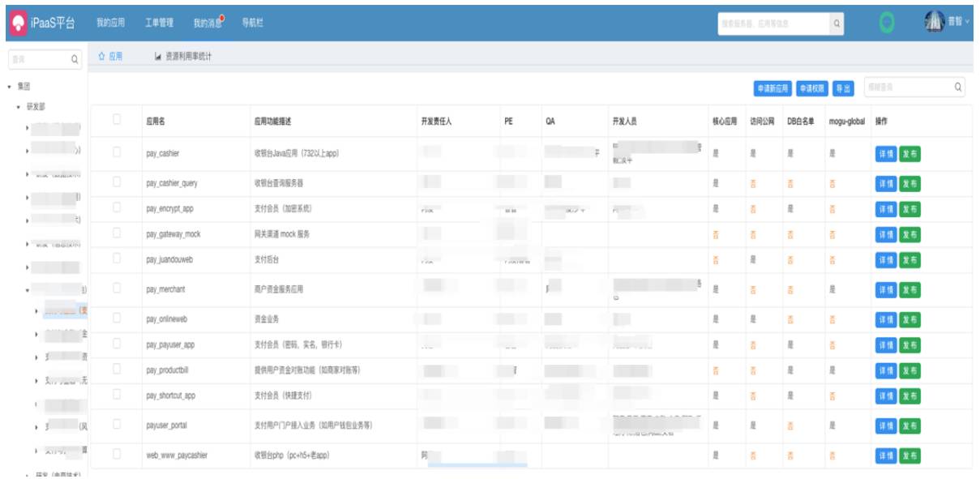Click the 申请权限 button

pos(812,88)
